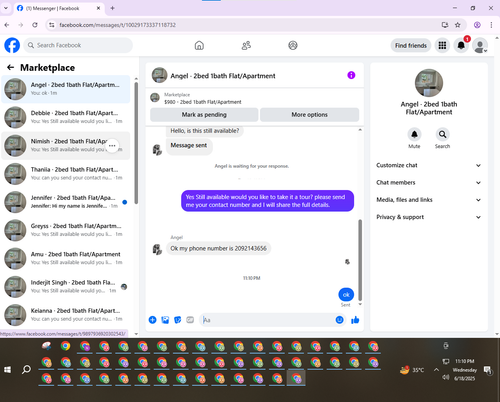Viewport: 500px width, 402px height.
Task: Expand Privacy & support section
Action: tap(429, 217)
